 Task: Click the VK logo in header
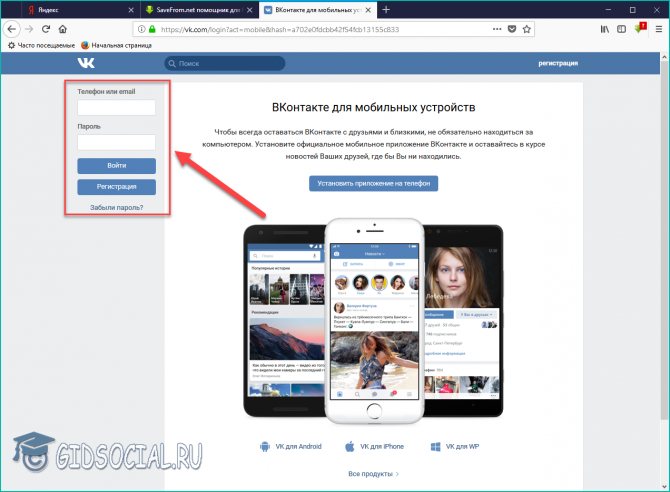tap(86, 63)
